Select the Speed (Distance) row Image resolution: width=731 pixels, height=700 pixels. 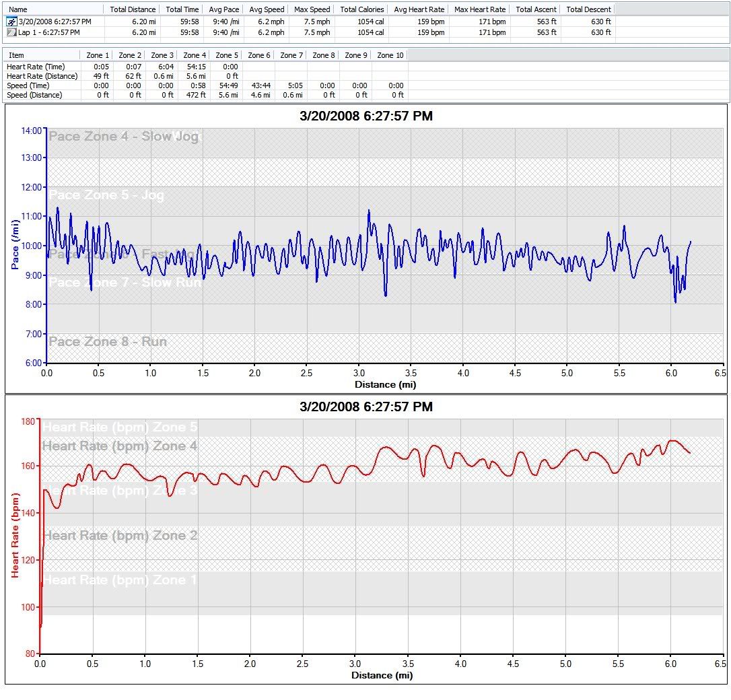(34, 95)
